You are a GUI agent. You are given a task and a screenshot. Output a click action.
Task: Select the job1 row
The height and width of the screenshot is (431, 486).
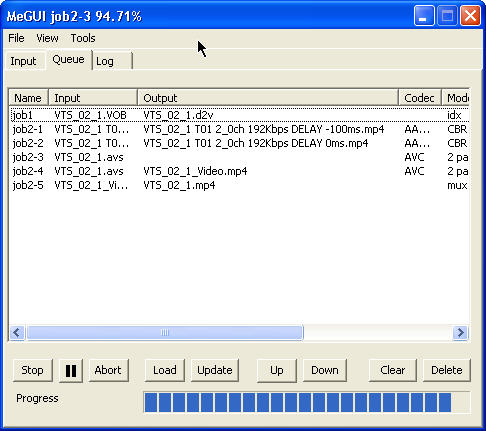pyautogui.click(x=239, y=115)
